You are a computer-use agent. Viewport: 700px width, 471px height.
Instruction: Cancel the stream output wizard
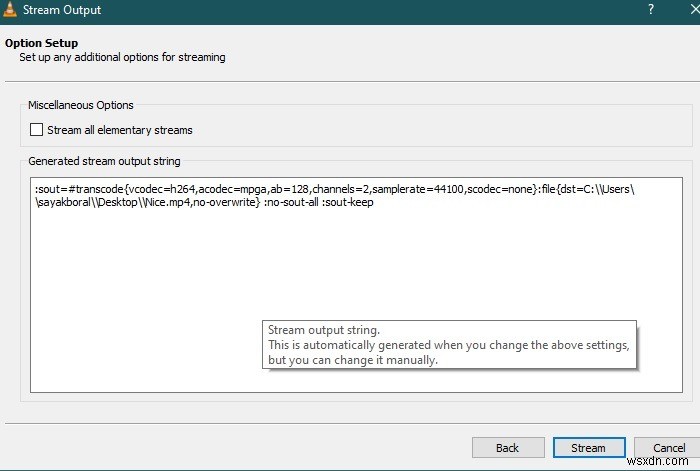click(668, 448)
